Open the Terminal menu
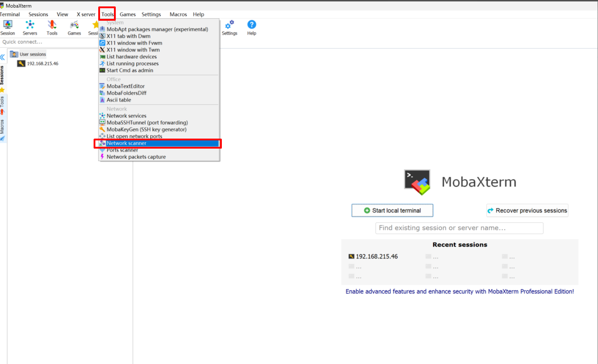Image resolution: width=598 pixels, height=364 pixels. click(10, 14)
